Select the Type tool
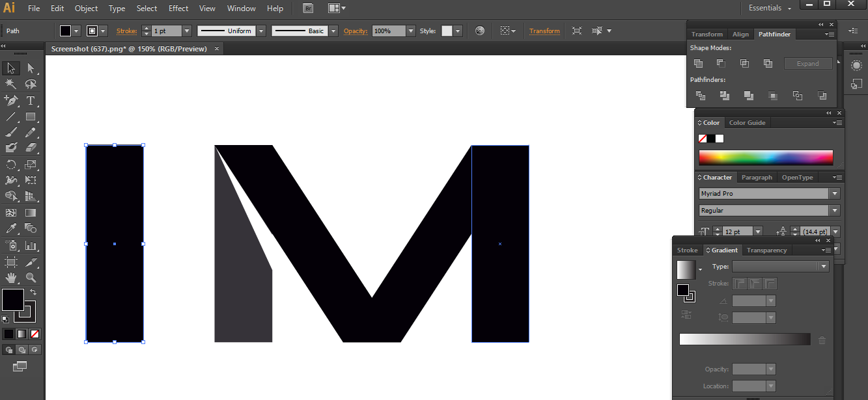Image resolution: width=868 pixels, height=400 pixels. click(31, 101)
